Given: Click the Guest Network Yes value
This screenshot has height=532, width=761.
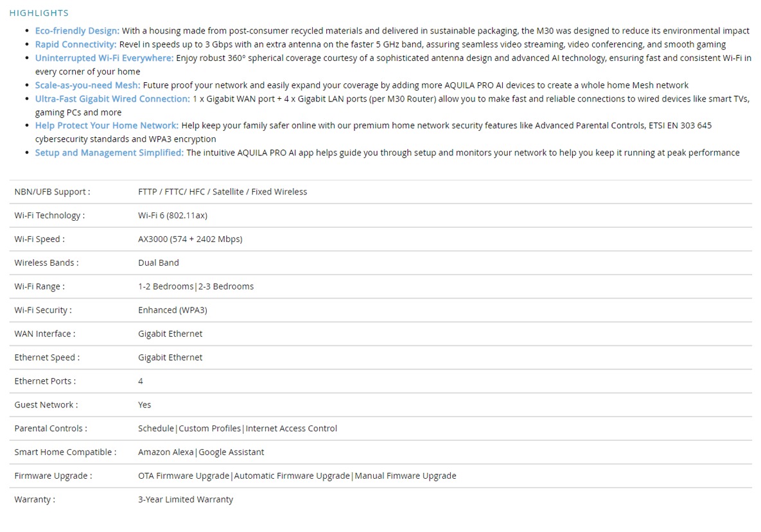Looking at the screenshot, I should (144, 404).
